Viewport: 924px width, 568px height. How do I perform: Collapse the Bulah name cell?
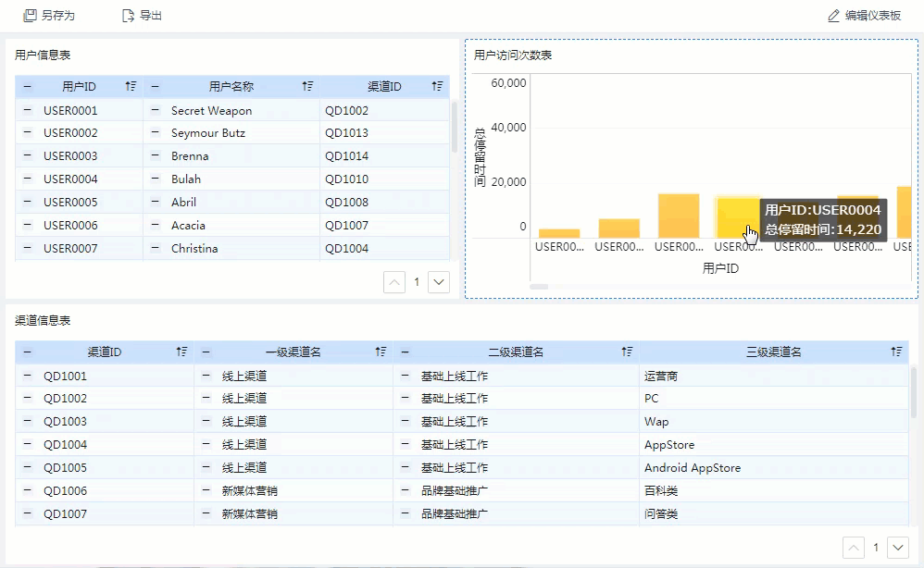point(155,179)
